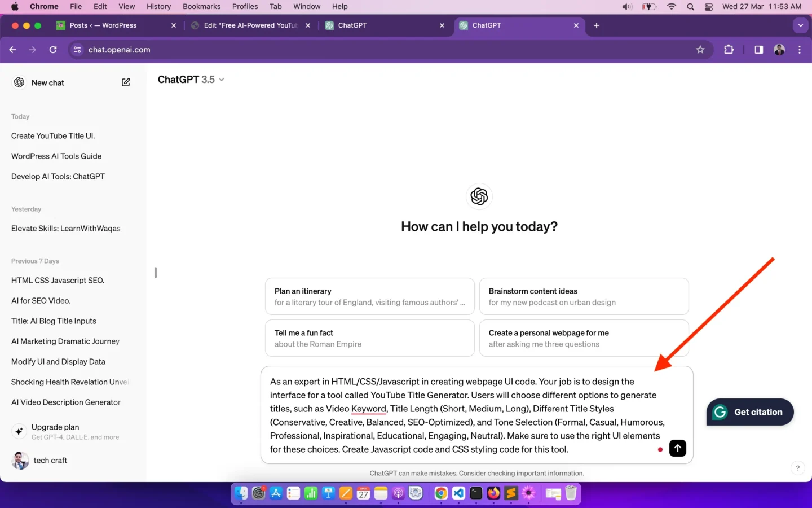The height and width of the screenshot is (508, 812).
Task: Open Podcasts from the dock
Action: tap(398, 493)
